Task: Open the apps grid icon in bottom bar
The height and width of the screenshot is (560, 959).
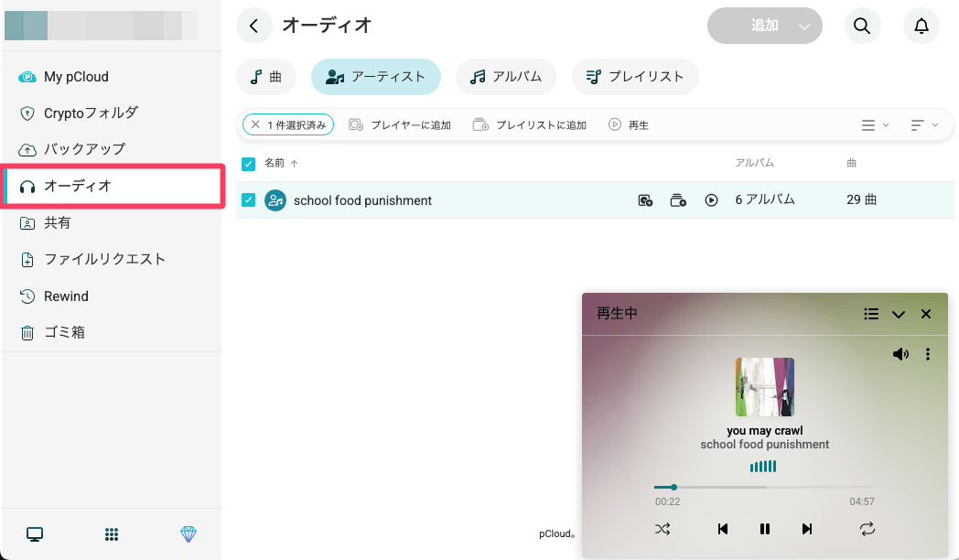Action: 112,533
